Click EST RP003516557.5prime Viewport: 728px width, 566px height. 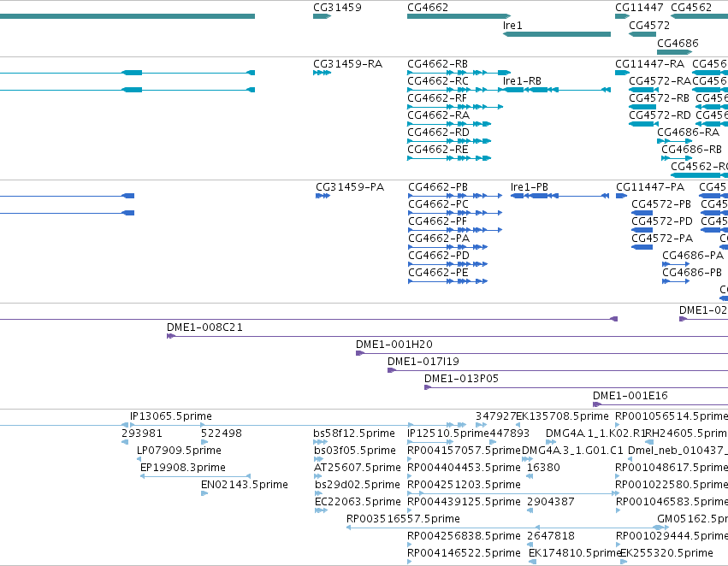(x=403, y=520)
